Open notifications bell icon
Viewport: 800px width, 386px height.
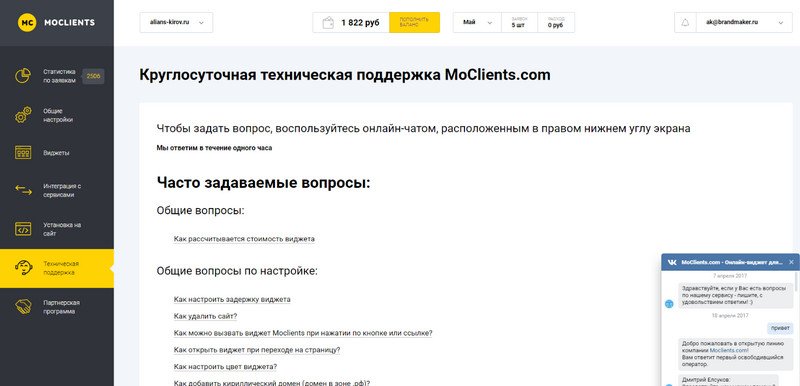pyautogui.click(x=685, y=22)
